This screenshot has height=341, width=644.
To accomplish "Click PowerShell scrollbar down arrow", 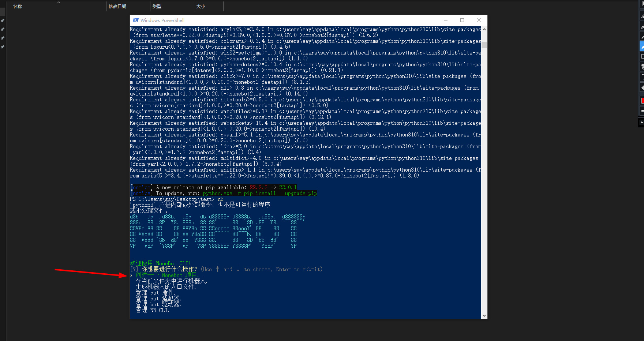I will coord(484,316).
